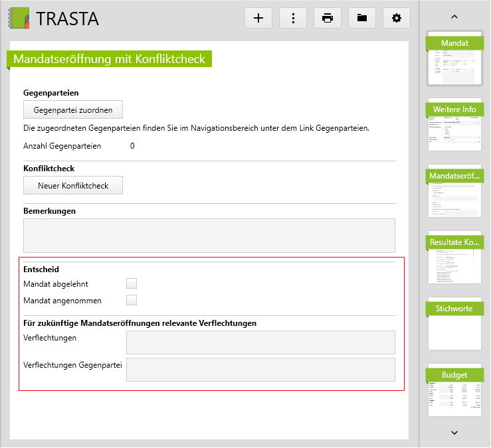Open the Budget page thumbnail
Screen dimensions: 491x448
coord(454,390)
